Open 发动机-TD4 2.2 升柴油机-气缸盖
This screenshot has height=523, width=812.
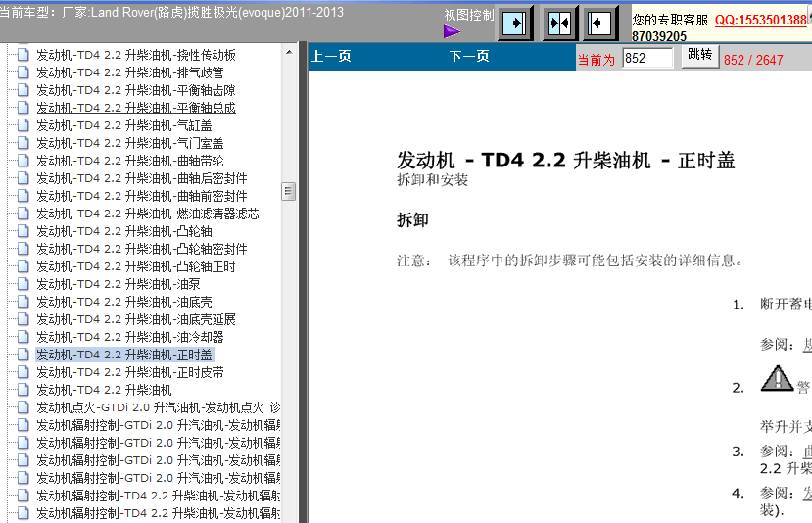[123, 125]
